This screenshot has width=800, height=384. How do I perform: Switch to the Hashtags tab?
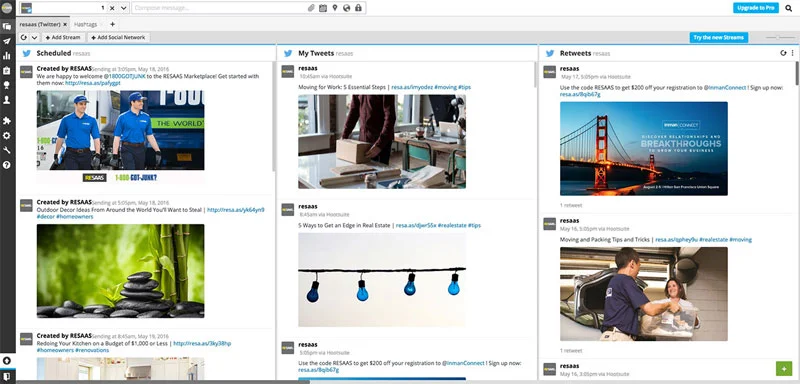coord(85,24)
